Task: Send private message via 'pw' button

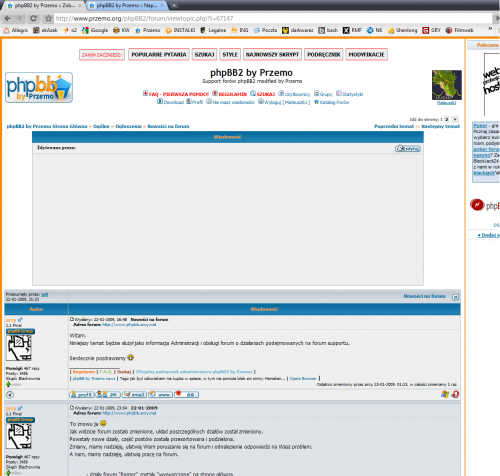Action: 108,395
